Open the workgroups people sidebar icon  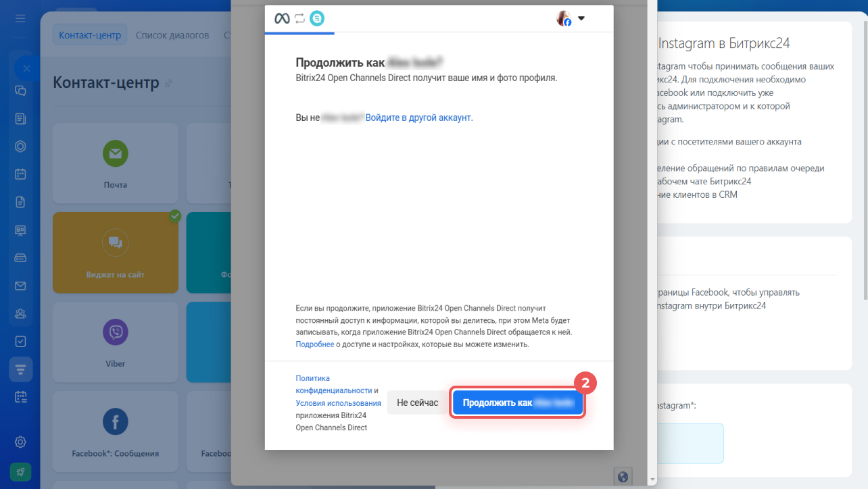point(20,313)
